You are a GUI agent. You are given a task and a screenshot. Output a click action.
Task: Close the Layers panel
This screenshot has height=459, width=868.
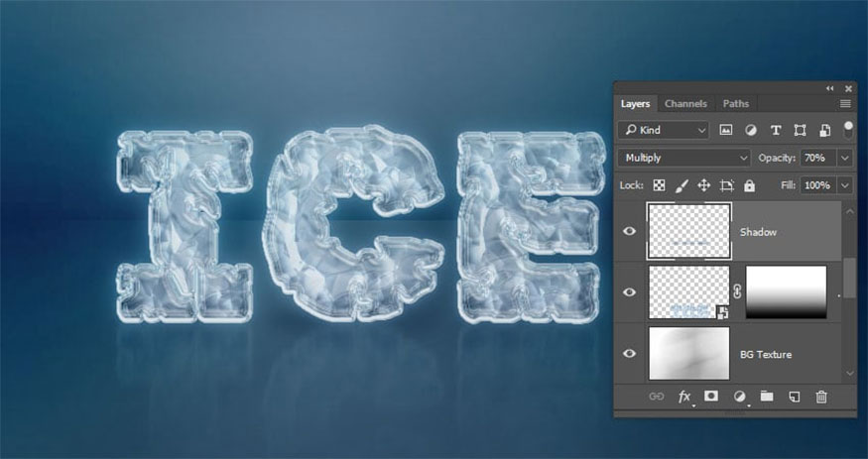point(848,88)
